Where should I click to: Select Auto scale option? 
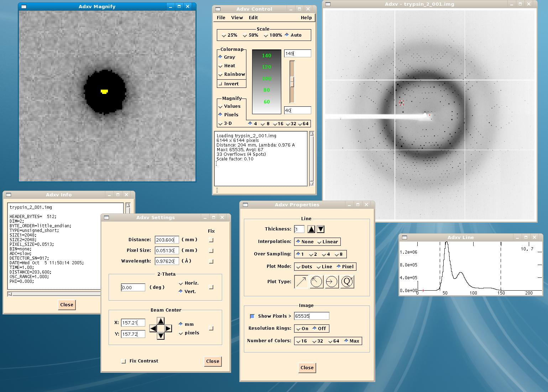(293, 35)
